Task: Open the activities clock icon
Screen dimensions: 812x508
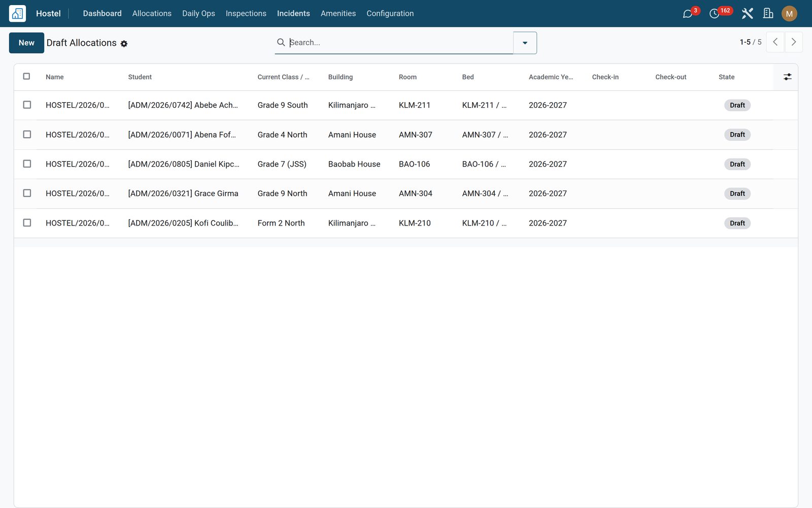Action: point(715,14)
